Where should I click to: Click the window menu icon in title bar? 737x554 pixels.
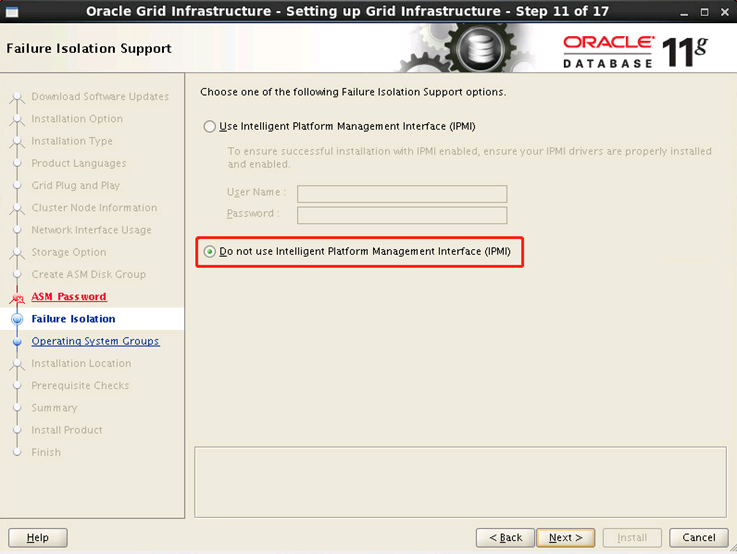click(x=12, y=11)
